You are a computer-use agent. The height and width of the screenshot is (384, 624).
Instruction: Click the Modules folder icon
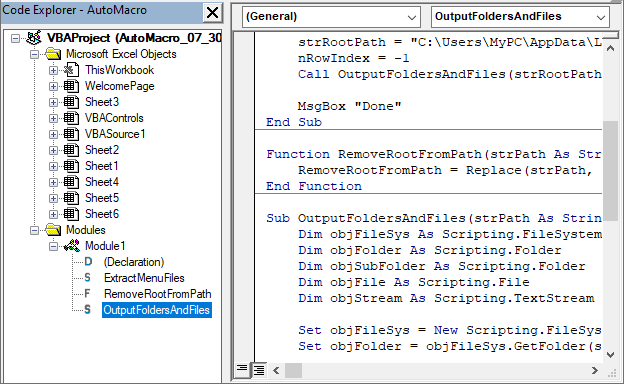53,230
